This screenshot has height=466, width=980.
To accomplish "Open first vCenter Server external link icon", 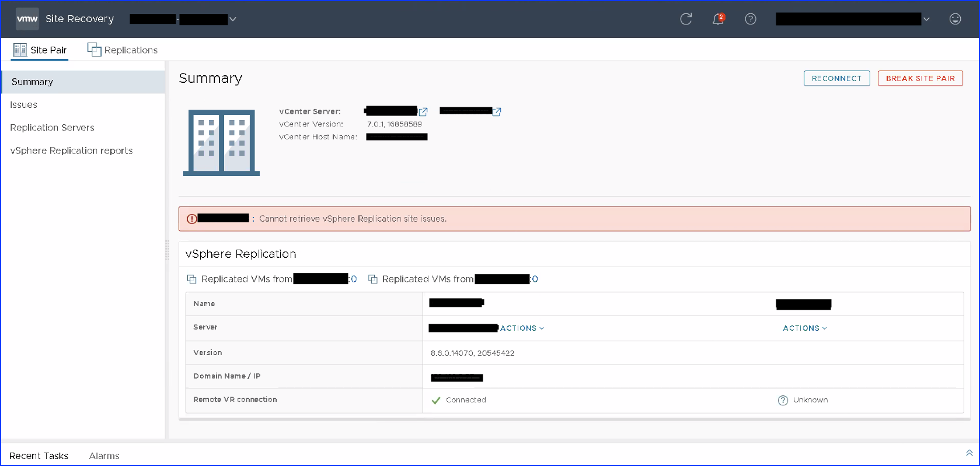I will (423, 111).
